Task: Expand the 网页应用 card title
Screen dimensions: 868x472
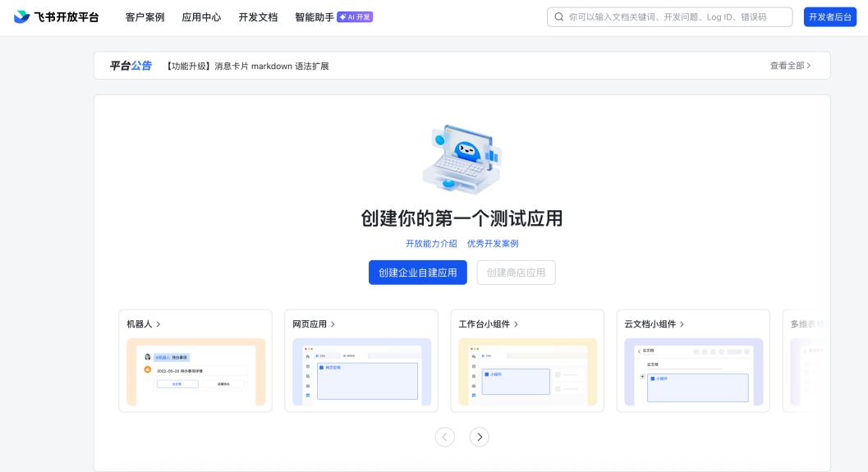Action: [314, 323]
